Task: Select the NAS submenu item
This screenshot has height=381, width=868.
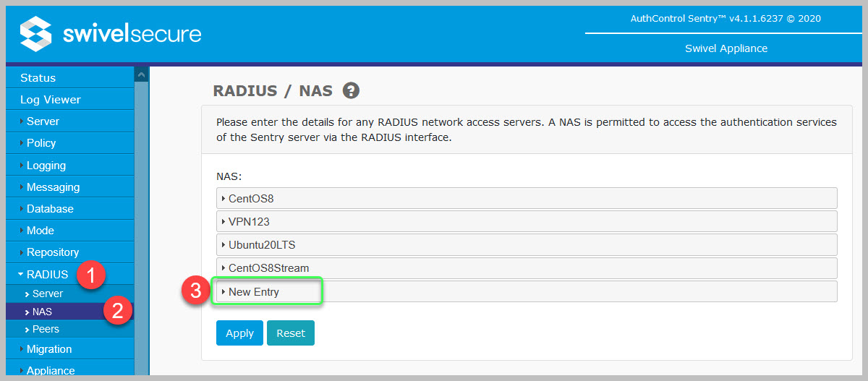Action: (42, 312)
